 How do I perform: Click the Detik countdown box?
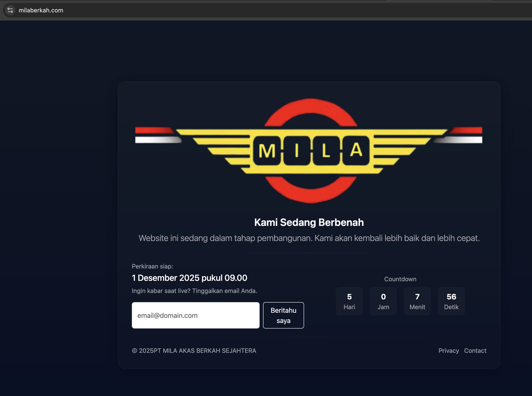coord(451,301)
